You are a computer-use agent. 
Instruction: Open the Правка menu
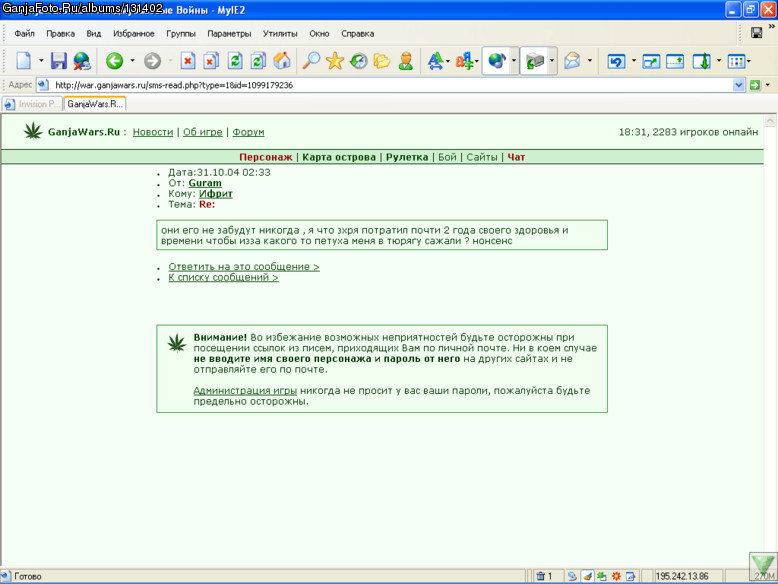pos(61,33)
